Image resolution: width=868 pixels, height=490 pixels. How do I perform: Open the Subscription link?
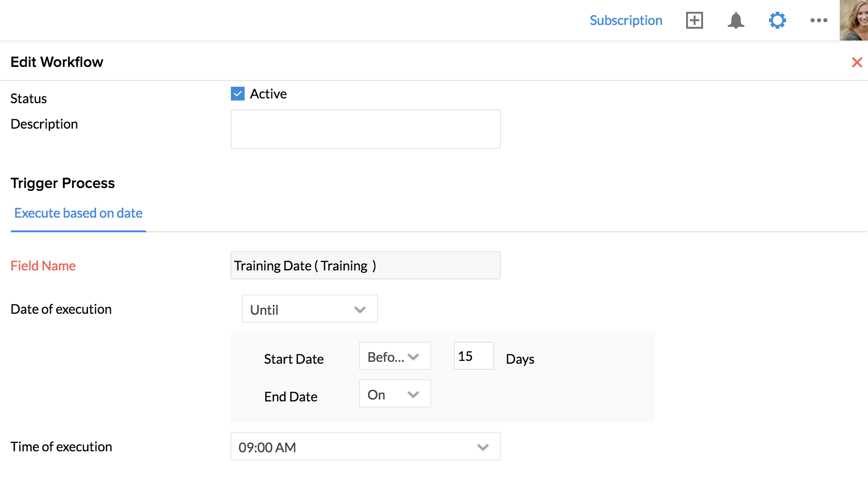pos(626,20)
